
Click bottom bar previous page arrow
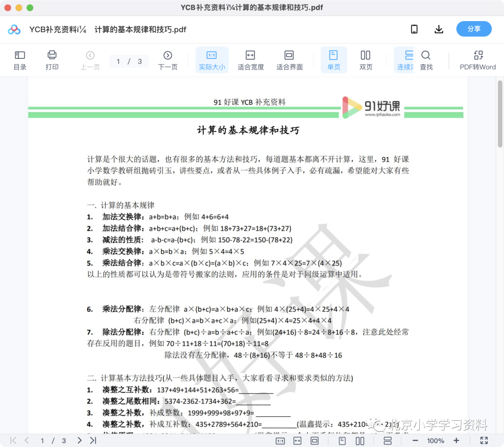coord(27,440)
